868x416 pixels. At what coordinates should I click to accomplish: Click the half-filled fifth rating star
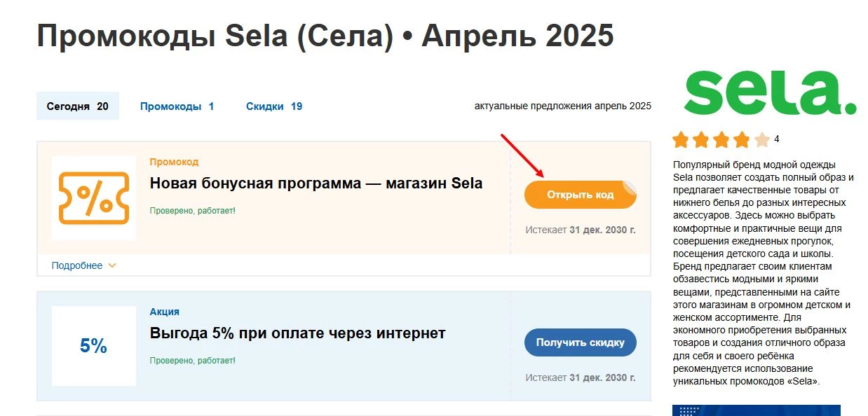point(761,139)
